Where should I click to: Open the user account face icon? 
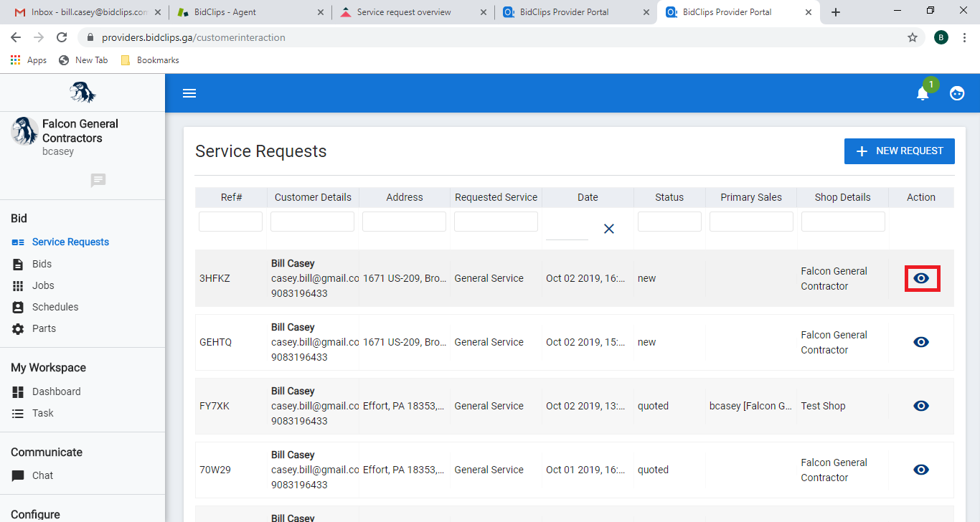click(957, 93)
